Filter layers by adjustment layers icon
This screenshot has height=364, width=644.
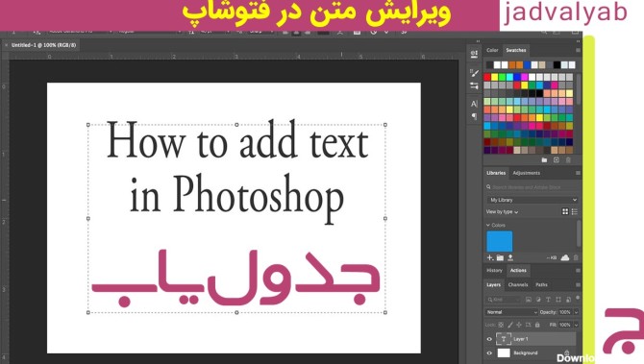(x=538, y=300)
